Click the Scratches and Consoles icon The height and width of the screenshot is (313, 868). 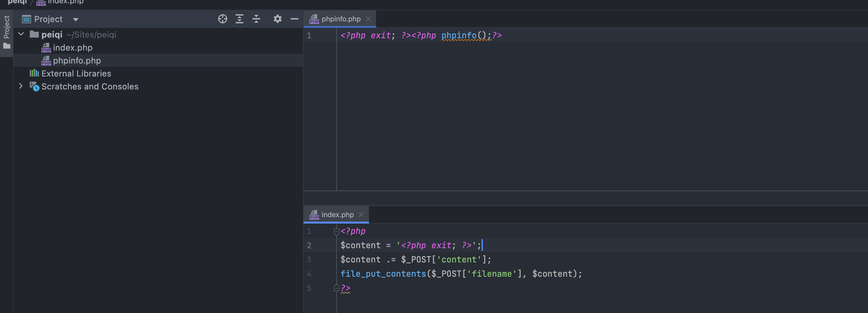34,86
